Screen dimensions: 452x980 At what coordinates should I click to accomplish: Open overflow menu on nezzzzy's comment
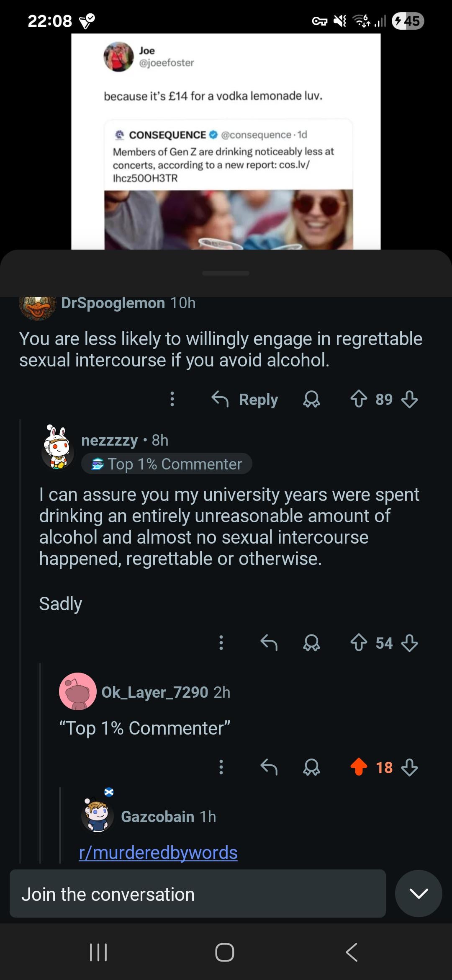[221, 642]
